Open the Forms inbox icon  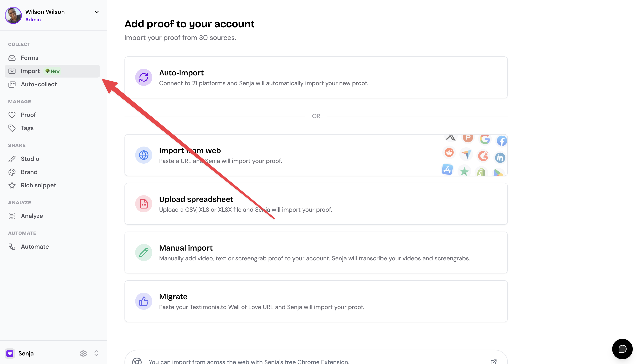click(x=12, y=58)
